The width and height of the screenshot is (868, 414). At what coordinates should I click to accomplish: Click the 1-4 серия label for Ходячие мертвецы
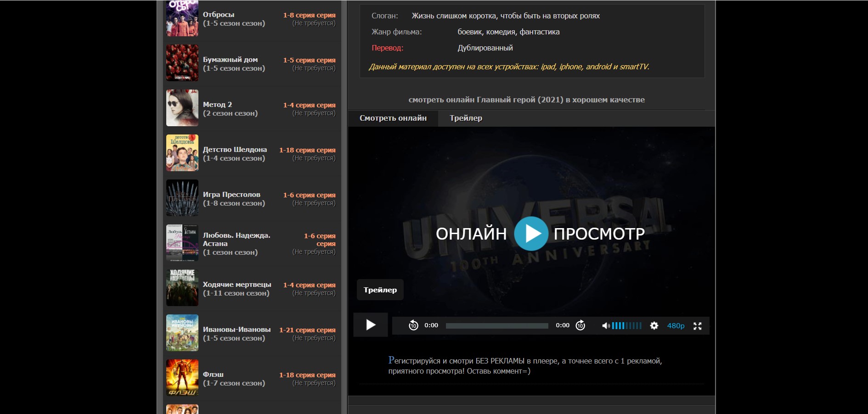tap(310, 285)
